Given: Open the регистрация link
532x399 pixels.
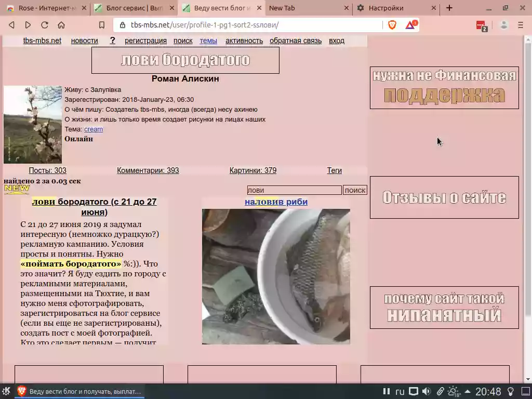Looking at the screenshot, I should [145, 41].
